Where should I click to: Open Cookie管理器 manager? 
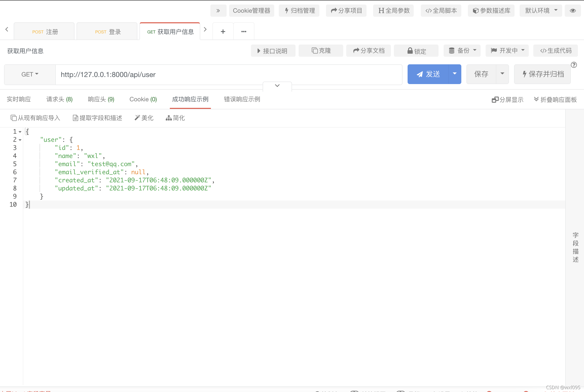coord(251,11)
